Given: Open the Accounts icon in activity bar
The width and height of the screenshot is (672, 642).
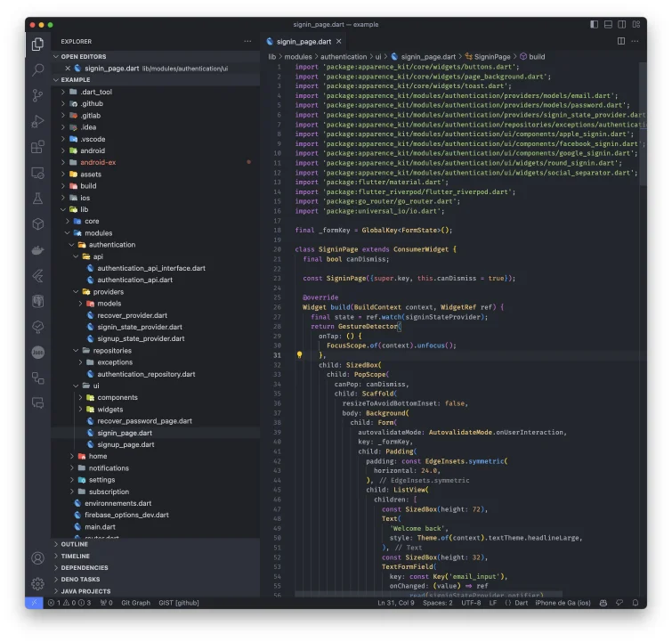Looking at the screenshot, I should [37, 558].
